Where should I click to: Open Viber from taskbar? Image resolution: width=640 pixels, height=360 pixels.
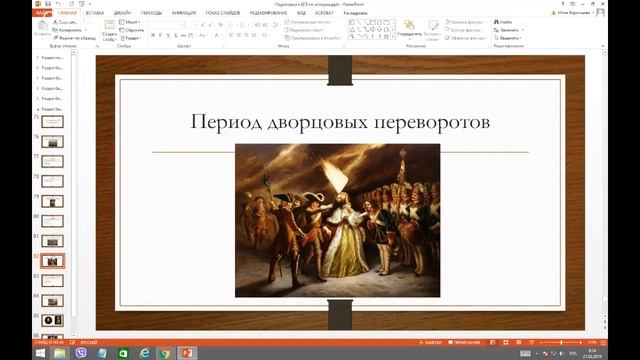[x=81, y=353]
